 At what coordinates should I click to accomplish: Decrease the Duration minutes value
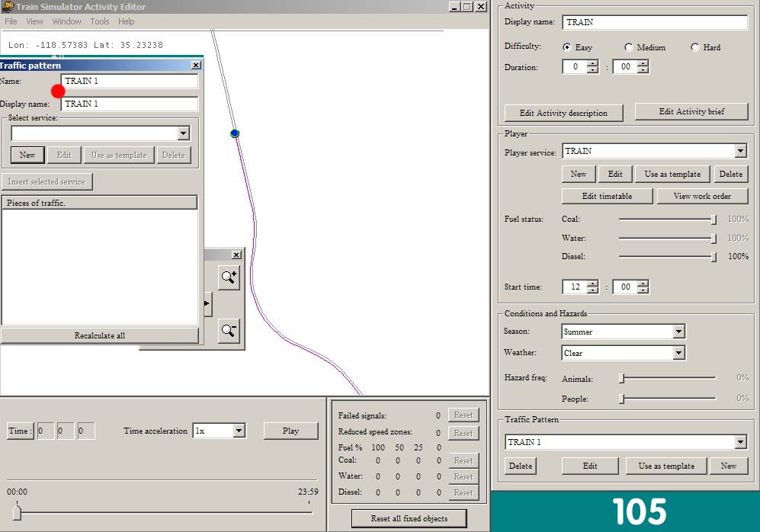point(643,70)
